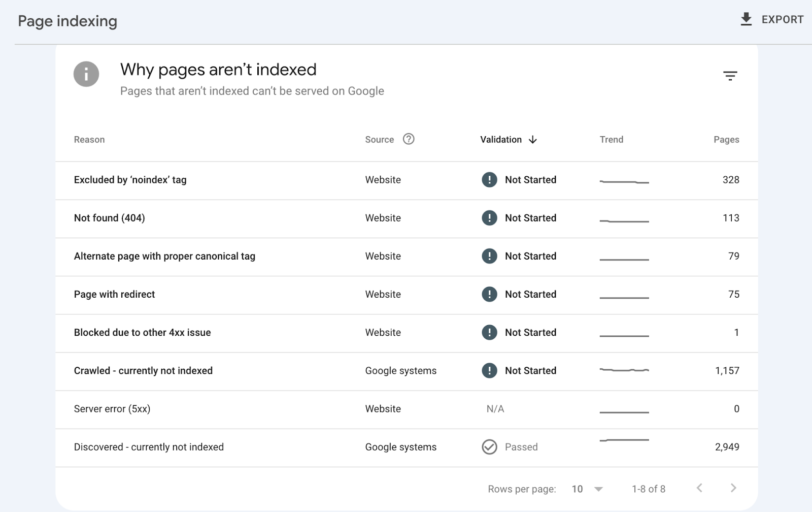This screenshot has height=512, width=812.
Task: Click the trend sparkline for Crawled row
Action: click(624, 371)
